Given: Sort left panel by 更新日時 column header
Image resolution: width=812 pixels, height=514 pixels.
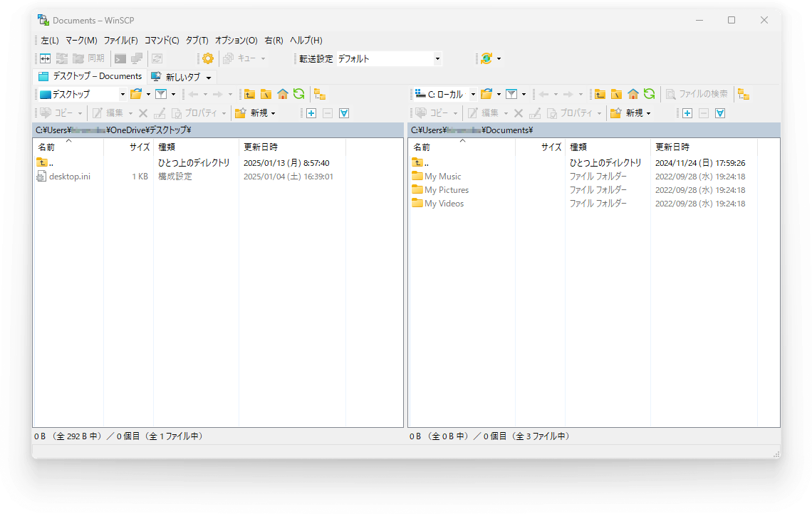Looking at the screenshot, I should point(292,147).
